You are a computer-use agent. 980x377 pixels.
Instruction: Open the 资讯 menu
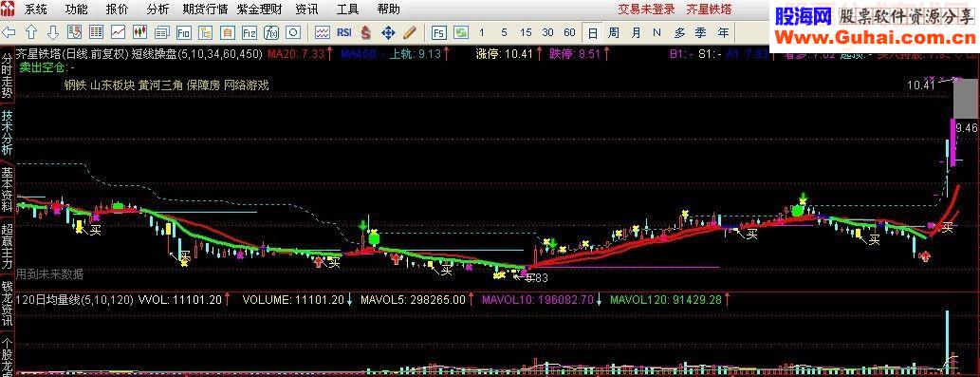click(306, 9)
